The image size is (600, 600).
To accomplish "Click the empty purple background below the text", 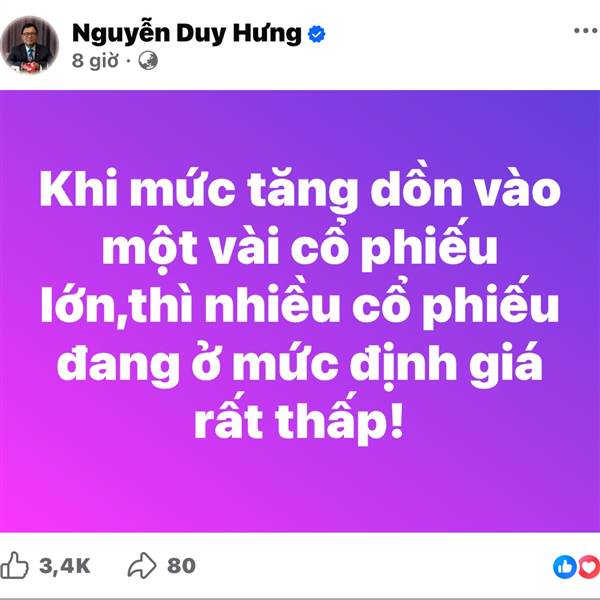I will (300, 490).
